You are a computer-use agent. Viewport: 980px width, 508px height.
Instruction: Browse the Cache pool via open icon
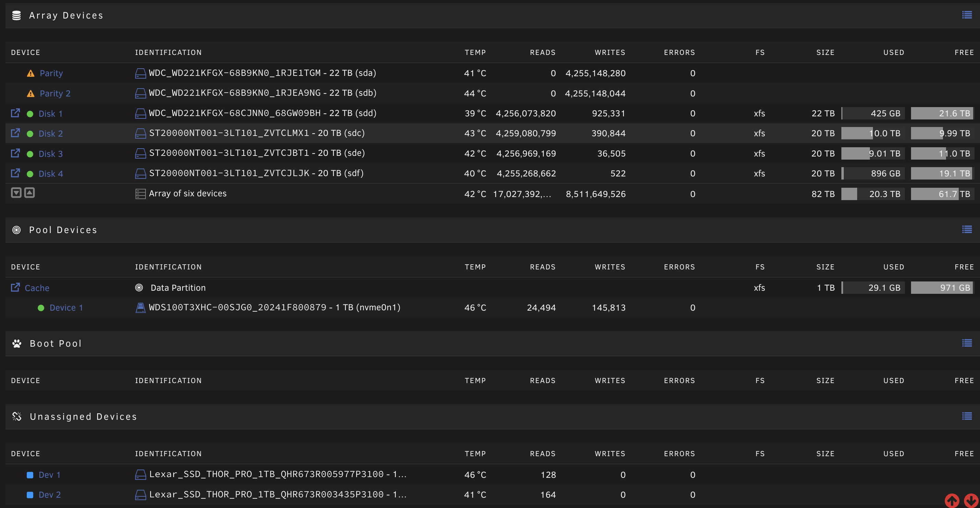coord(15,287)
